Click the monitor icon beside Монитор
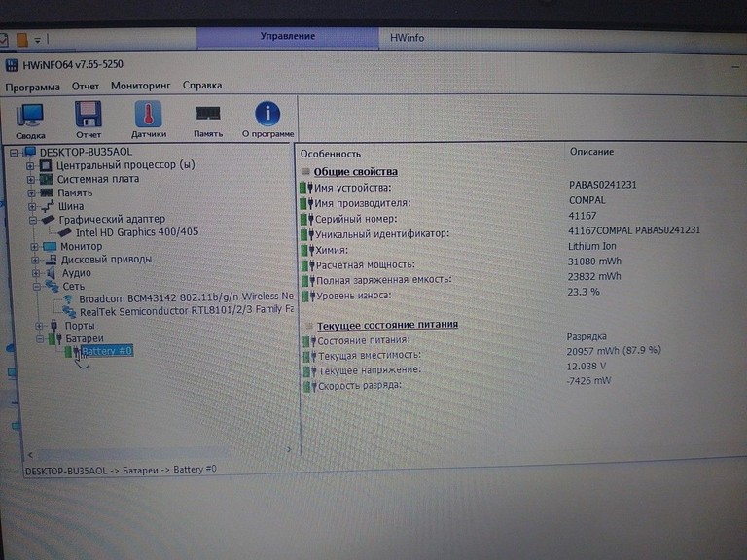Viewport: 747px width, 560px height. click(50, 246)
